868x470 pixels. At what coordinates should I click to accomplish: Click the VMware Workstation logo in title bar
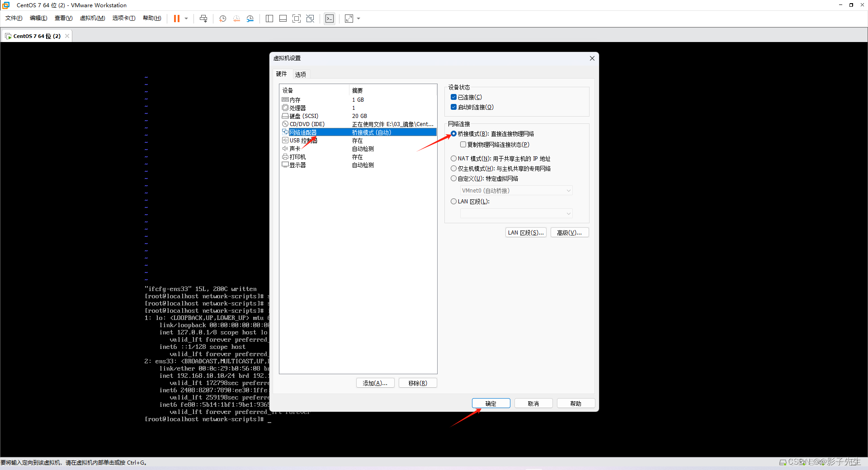click(x=6, y=5)
